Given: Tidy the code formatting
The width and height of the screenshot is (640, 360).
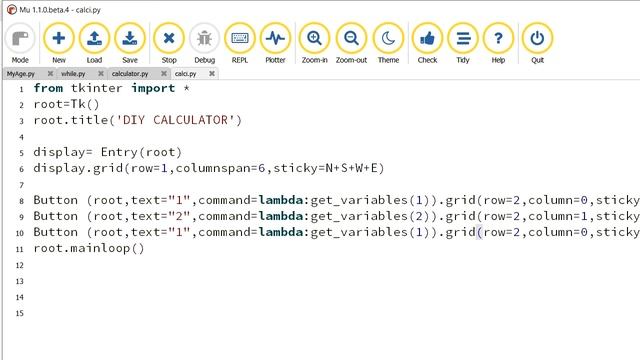Looking at the screenshot, I should coord(463,43).
